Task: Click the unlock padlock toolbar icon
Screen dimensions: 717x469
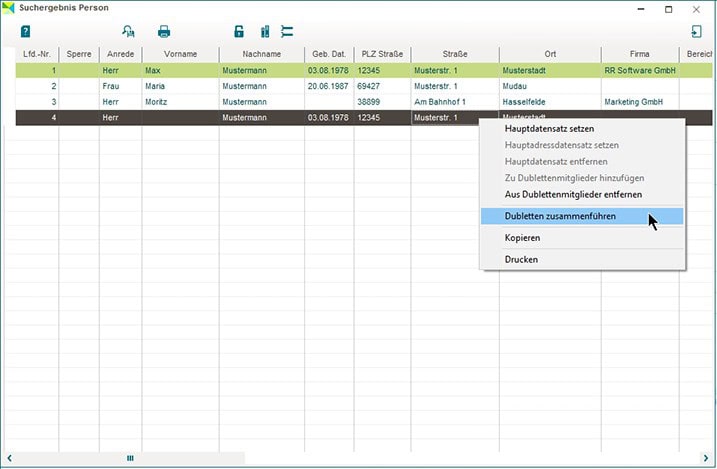Action: (239, 32)
